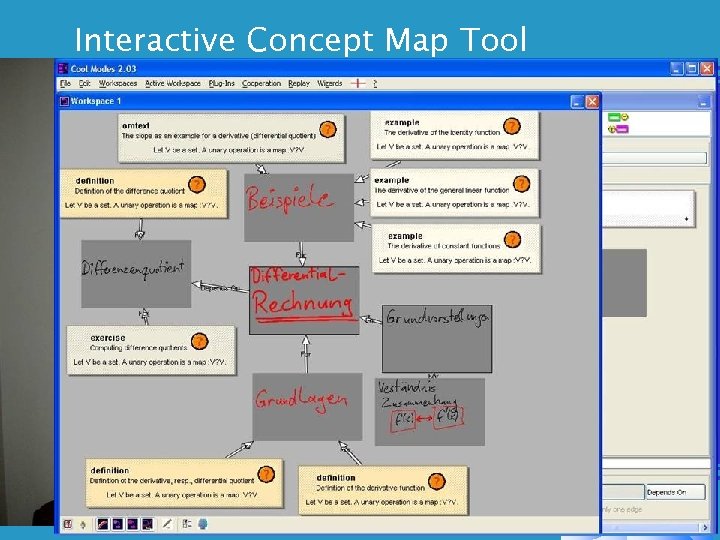Viewport: 720px width, 540px height.
Task: Click help icon on difference quotient definition card
Action: click(197, 185)
